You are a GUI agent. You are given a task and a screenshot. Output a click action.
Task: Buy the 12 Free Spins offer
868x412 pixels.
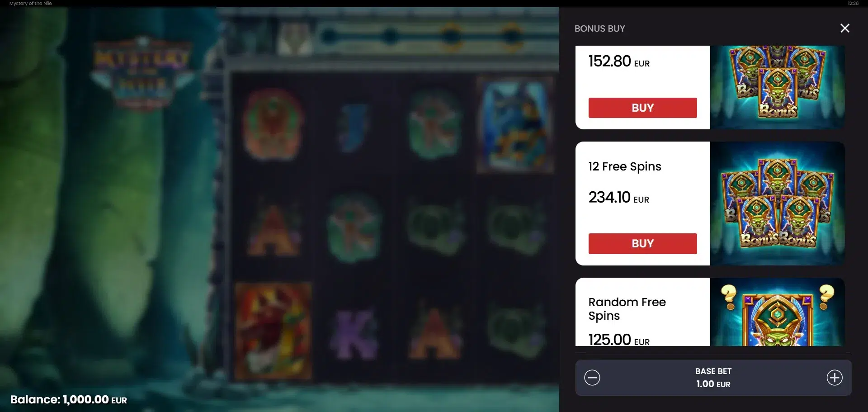[642, 243]
